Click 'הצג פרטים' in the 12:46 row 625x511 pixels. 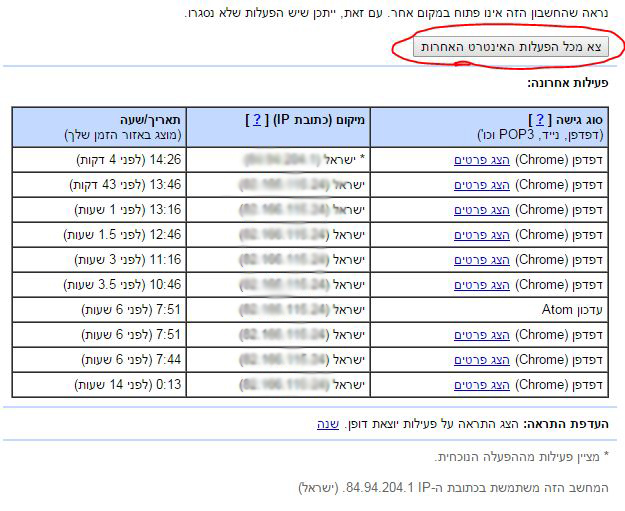482,235
